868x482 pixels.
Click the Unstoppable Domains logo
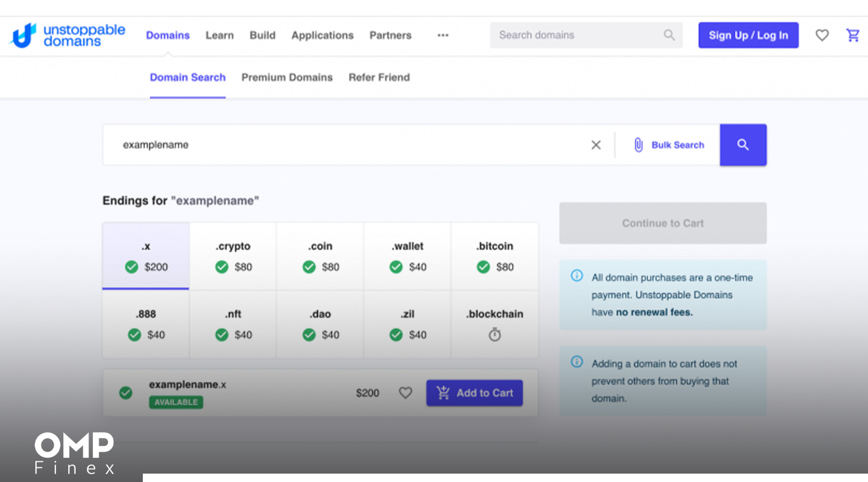(68, 35)
